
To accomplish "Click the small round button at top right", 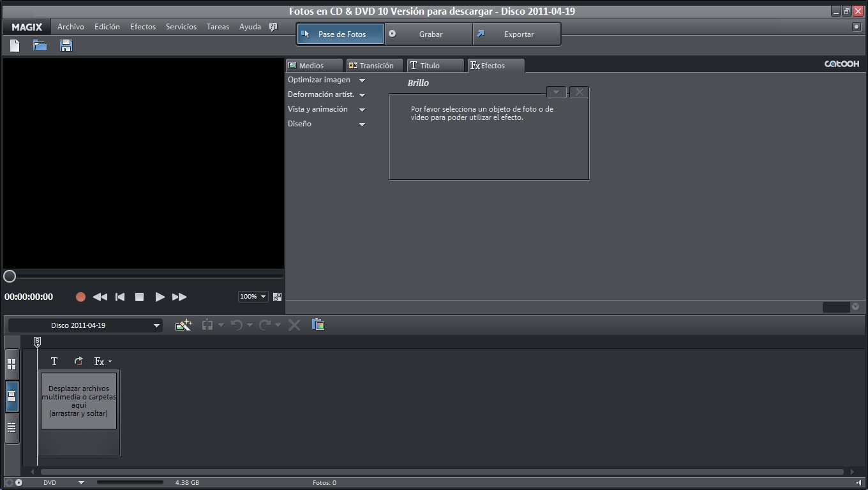I will pyautogui.click(x=857, y=27).
